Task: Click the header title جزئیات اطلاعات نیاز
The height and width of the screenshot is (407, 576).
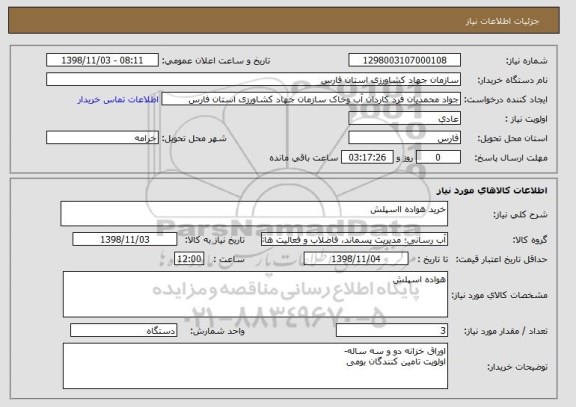Action: pos(502,21)
